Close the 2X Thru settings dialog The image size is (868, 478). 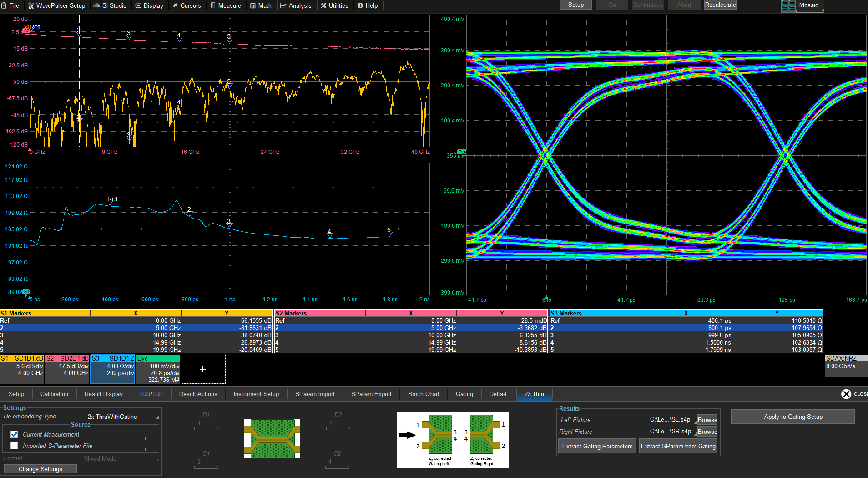click(x=846, y=394)
